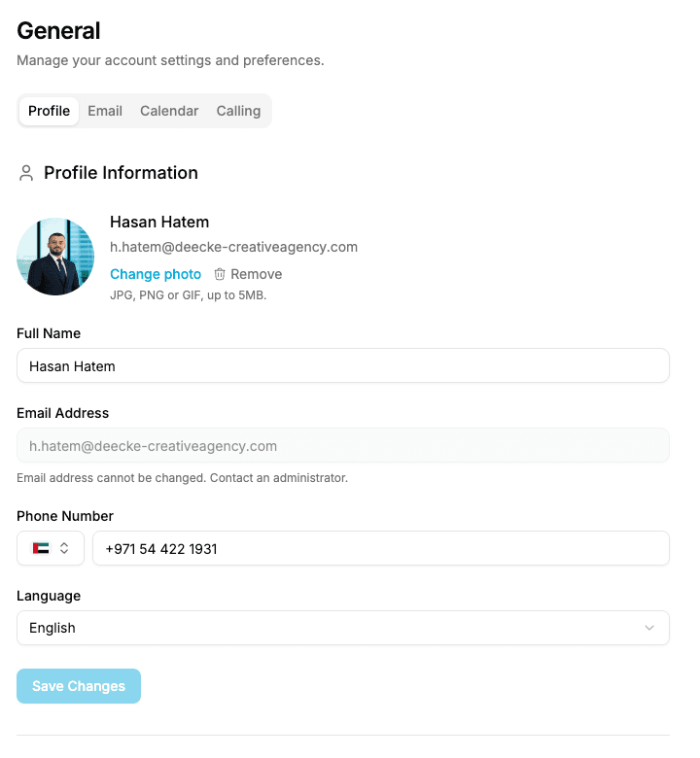Click the person icon by Profile Information
The height and width of the screenshot is (758, 700).
pyautogui.click(x=26, y=173)
